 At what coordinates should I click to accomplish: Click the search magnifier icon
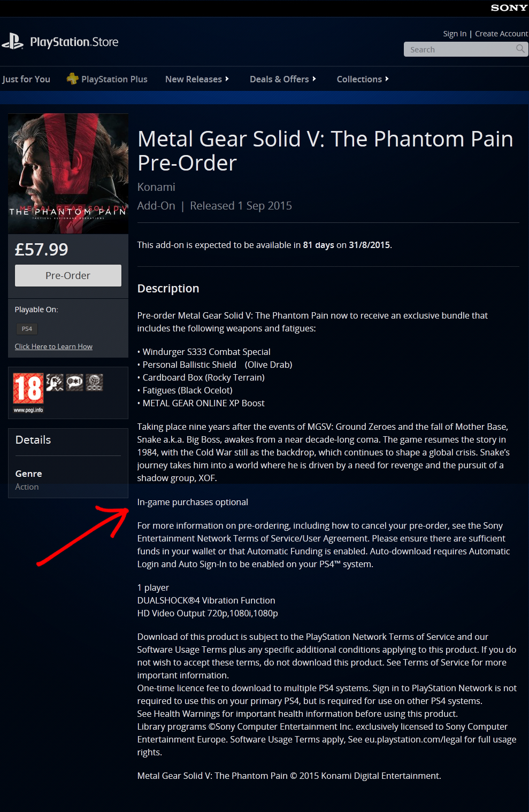tap(520, 49)
